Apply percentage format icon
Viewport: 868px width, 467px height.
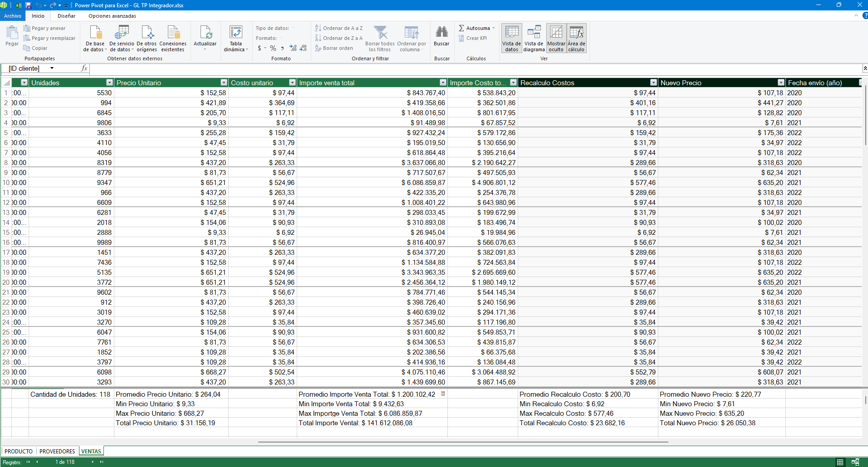[273, 48]
